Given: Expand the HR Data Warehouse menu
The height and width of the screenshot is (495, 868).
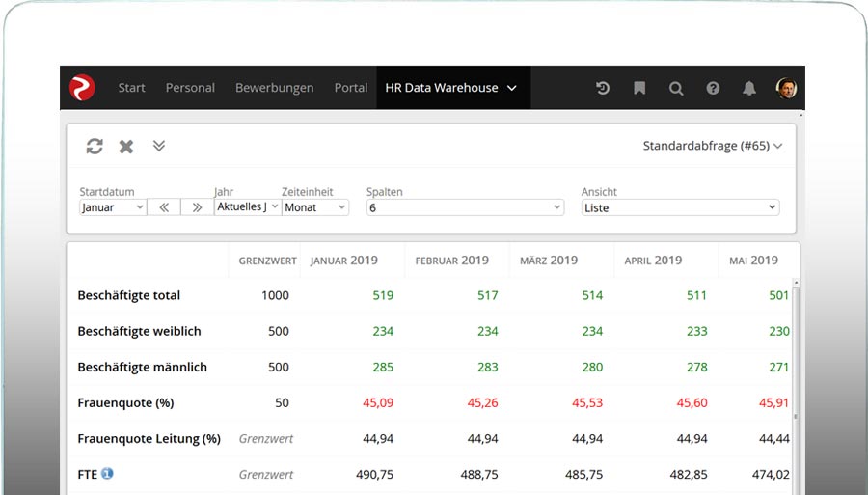Looking at the screenshot, I should pos(453,88).
